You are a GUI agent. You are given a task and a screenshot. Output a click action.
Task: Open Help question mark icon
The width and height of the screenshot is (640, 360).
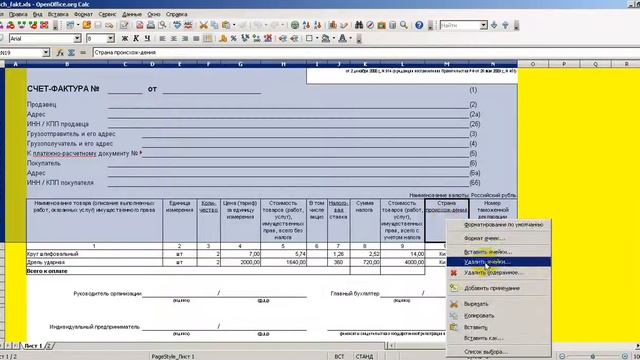pos(419,25)
